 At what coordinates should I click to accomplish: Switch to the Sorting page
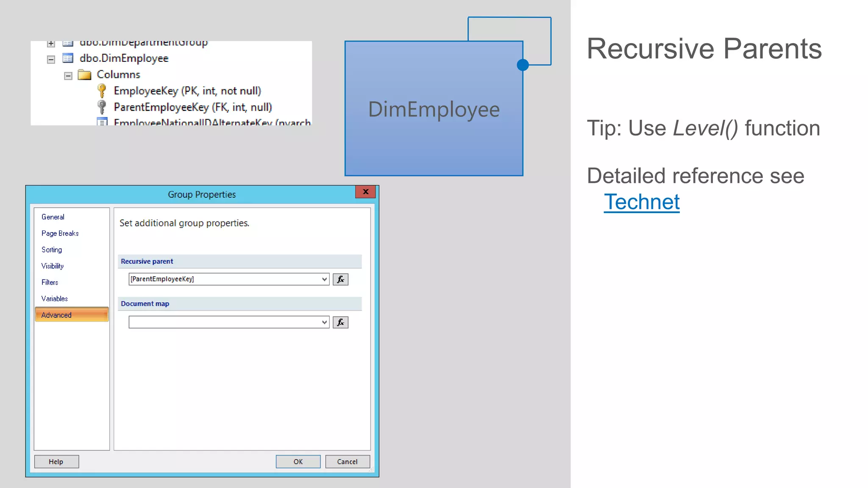pos(52,250)
